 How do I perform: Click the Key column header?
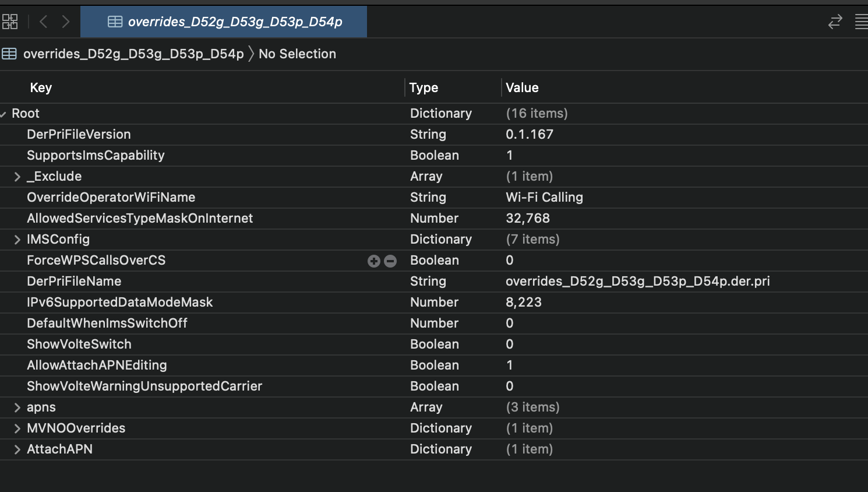pyautogui.click(x=41, y=87)
